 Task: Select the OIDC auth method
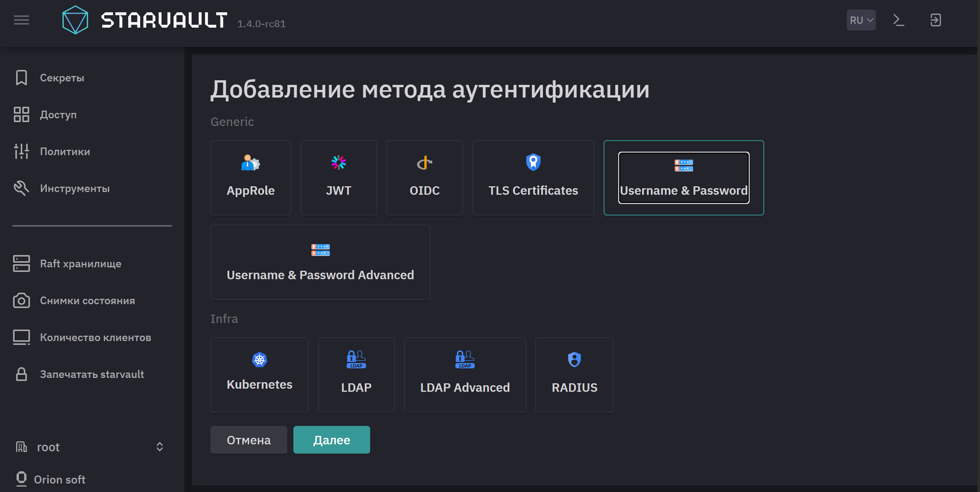point(425,178)
